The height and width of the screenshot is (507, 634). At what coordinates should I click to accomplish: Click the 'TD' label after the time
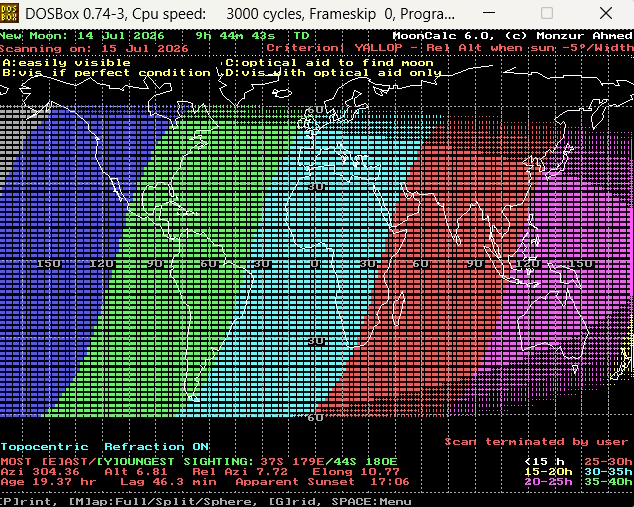(x=301, y=36)
